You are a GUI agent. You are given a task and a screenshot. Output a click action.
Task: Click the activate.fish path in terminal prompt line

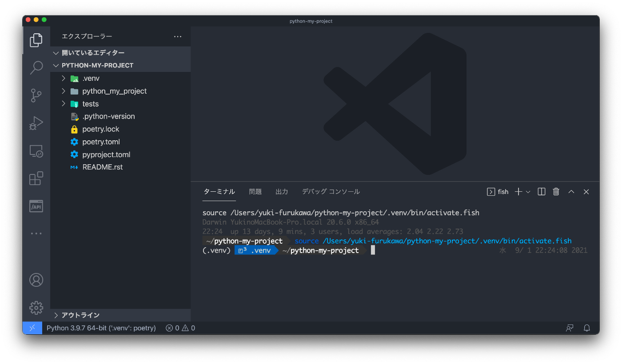(x=447, y=241)
